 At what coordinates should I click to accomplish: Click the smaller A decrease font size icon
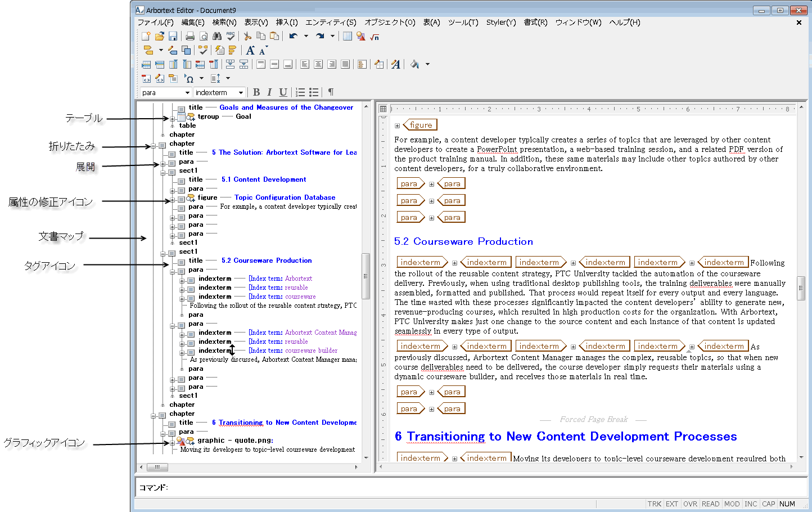(263, 50)
